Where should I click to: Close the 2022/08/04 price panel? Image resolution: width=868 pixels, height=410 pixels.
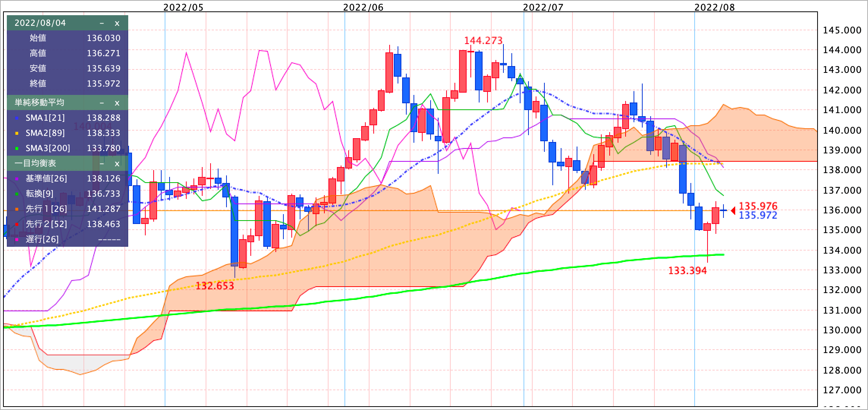[x=117, y=23]
